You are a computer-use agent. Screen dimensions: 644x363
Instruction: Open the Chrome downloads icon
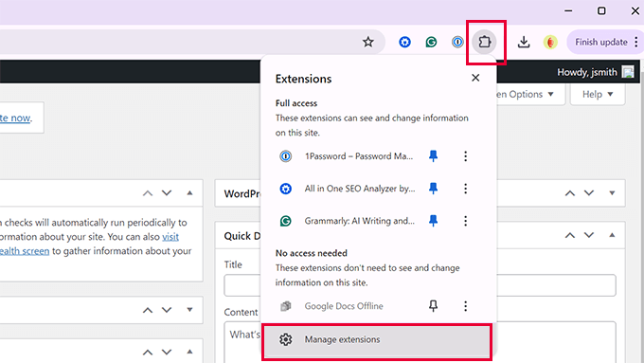(523, 42)
